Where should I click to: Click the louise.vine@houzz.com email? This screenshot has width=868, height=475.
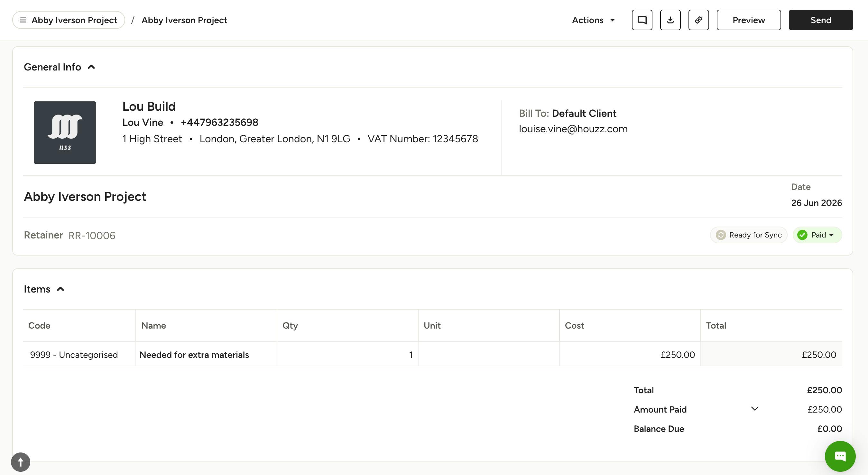pyautogui.click(x=573, y=129)
